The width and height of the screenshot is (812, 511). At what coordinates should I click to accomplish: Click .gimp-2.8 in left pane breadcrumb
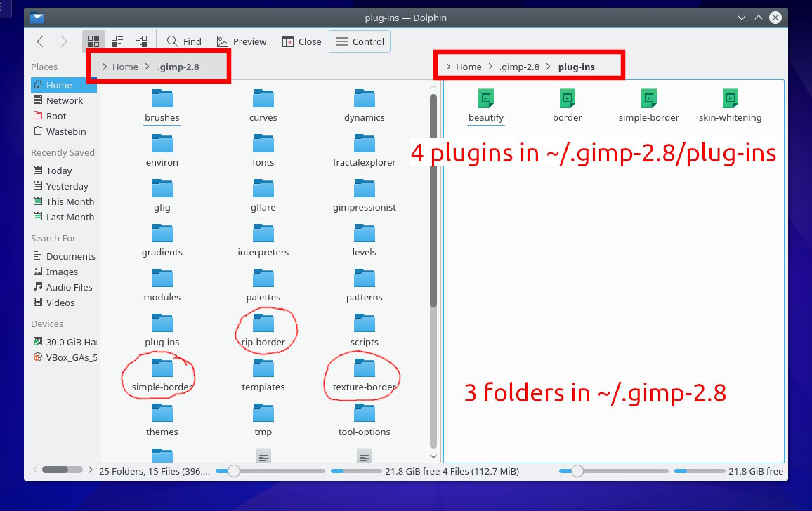point(178,67)
